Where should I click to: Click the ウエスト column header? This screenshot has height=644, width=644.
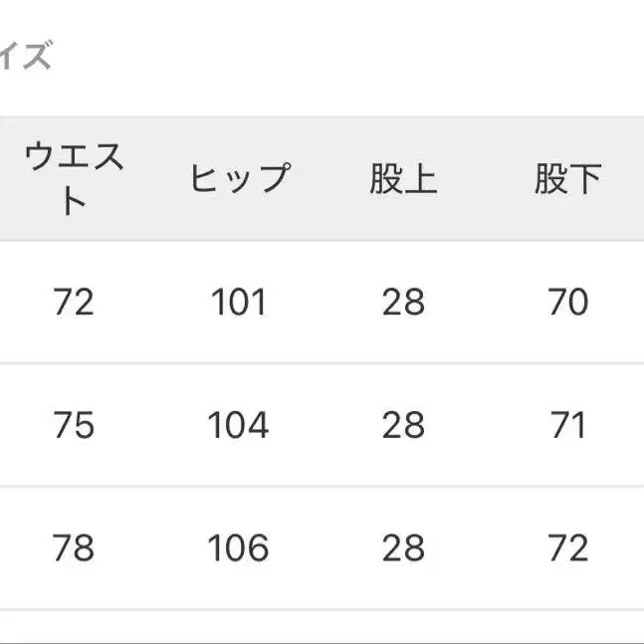point(74,179)
